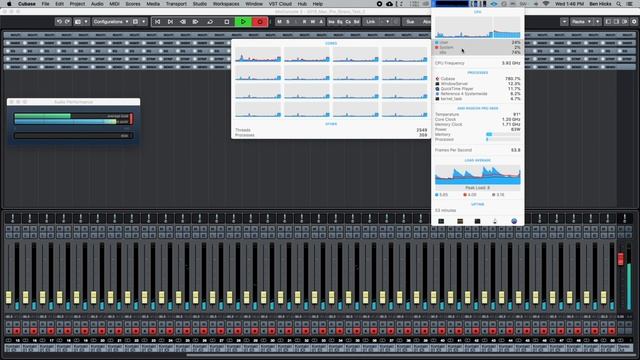Open the VST Cloud menu

pyautogui.click(x=280, y=4)
